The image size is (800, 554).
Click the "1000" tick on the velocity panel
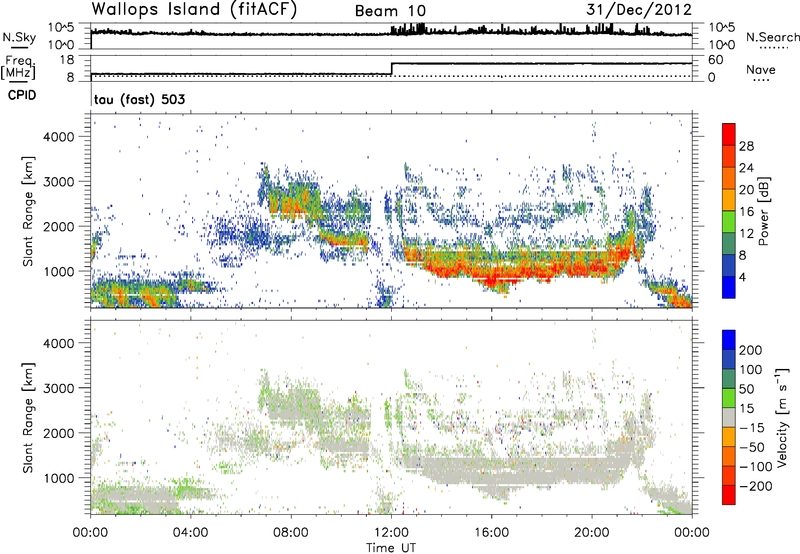coord(59,478)
